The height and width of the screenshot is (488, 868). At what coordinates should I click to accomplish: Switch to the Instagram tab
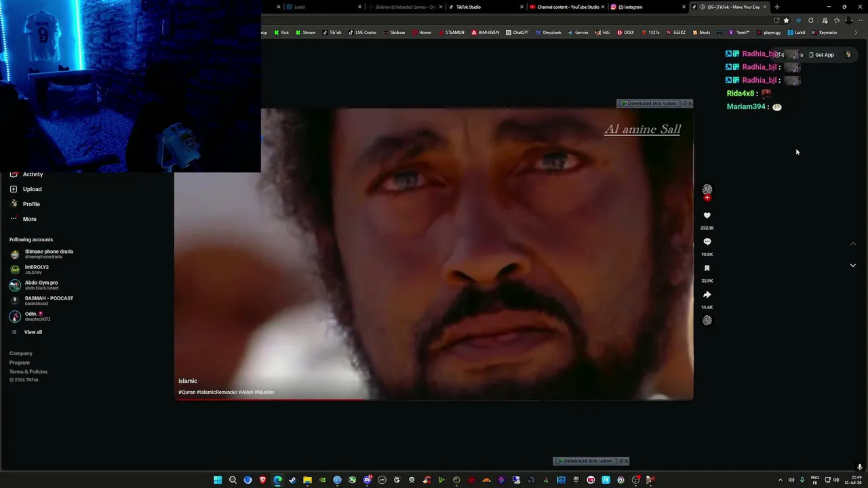click(x=648, y=7)
